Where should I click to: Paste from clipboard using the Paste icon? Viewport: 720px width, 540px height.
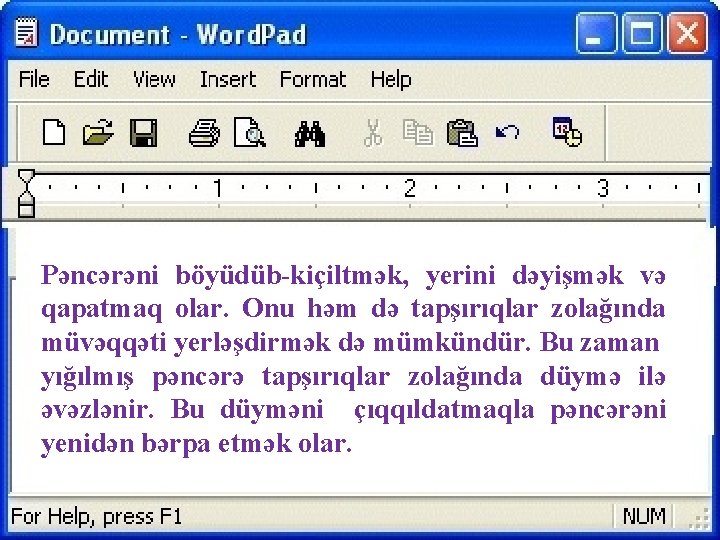(462, 133)
